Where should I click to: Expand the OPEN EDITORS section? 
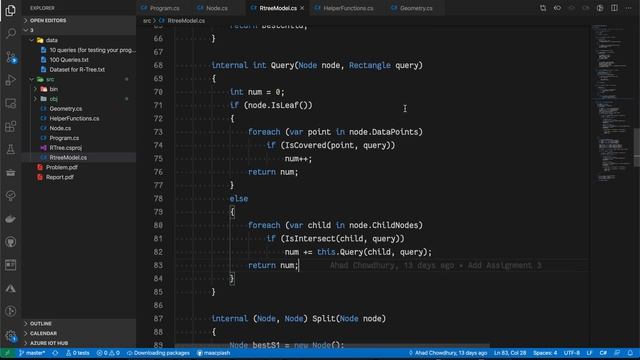pos(79,20)
